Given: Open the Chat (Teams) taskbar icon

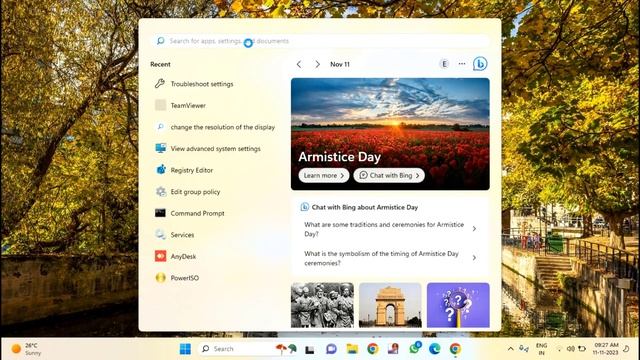Looking at the screenshot, I should (x=331, y=349).
